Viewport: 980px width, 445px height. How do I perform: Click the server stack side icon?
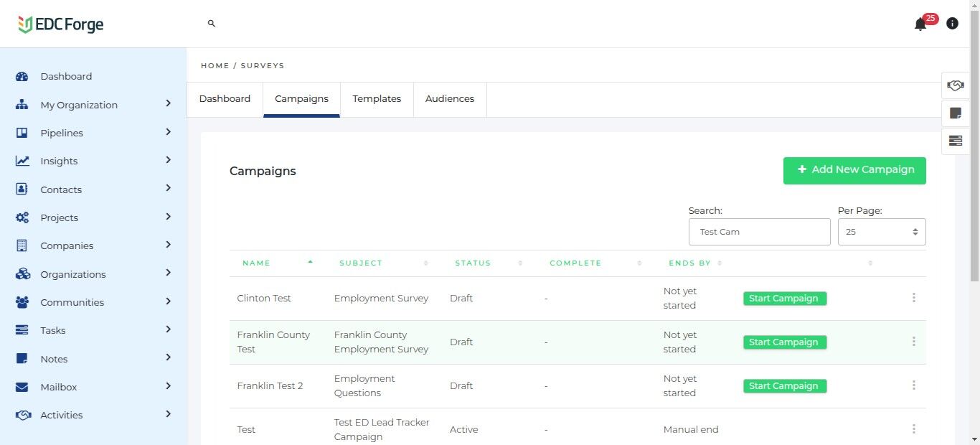955,141
